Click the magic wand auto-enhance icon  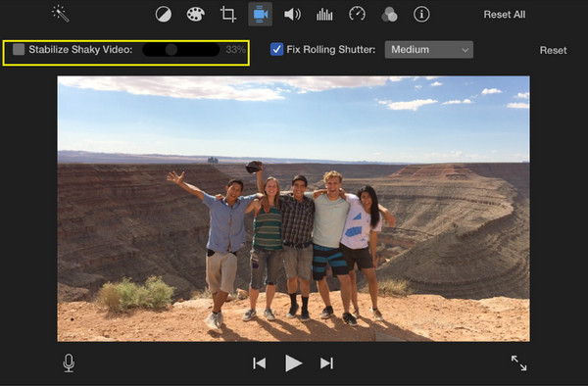point(61,14)
